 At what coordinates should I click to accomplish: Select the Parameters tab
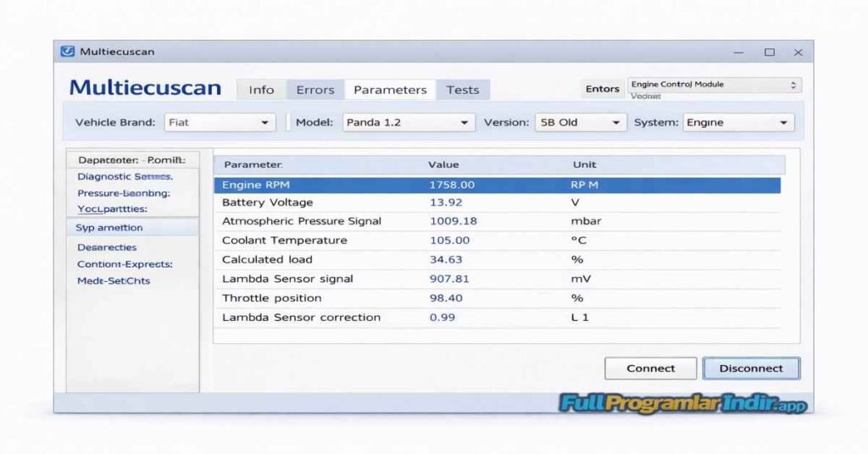pyautogui.click(x=390, y=90)
